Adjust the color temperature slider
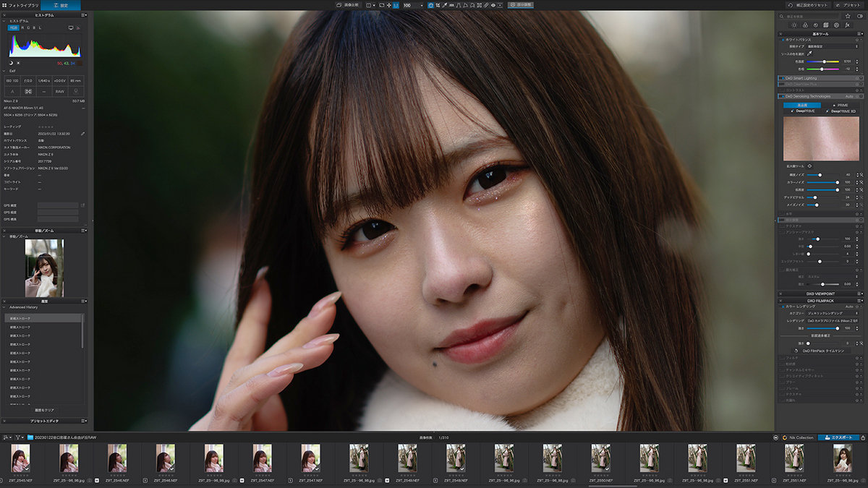The width and height of the screenshot is (868, 488). click(x=822, y=61)
